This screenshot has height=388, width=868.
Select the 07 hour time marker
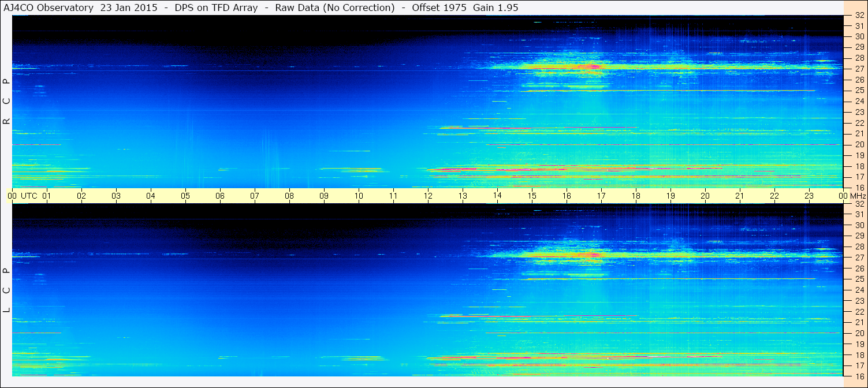pos(255,196)
